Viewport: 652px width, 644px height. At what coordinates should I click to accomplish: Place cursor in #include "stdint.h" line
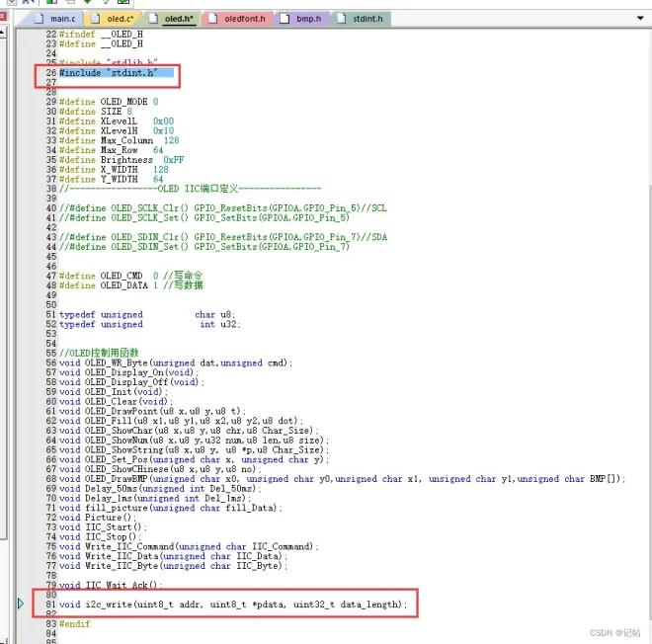click(x=109, y=72)
